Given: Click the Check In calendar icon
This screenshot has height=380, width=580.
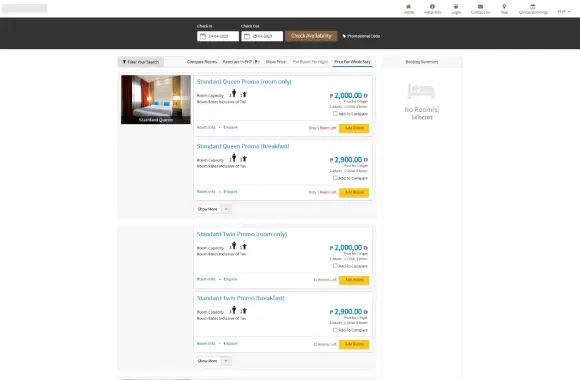Looking at the screenshot, I should point(203,36).
